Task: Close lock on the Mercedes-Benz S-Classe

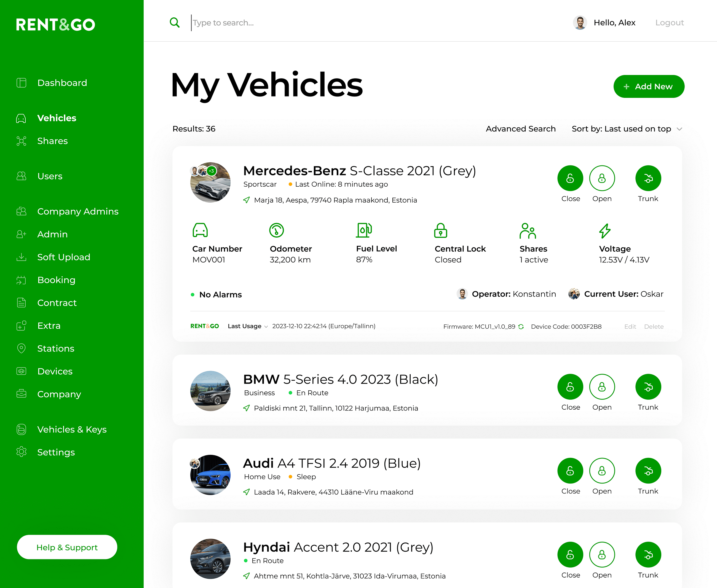Action: [570, 178]
